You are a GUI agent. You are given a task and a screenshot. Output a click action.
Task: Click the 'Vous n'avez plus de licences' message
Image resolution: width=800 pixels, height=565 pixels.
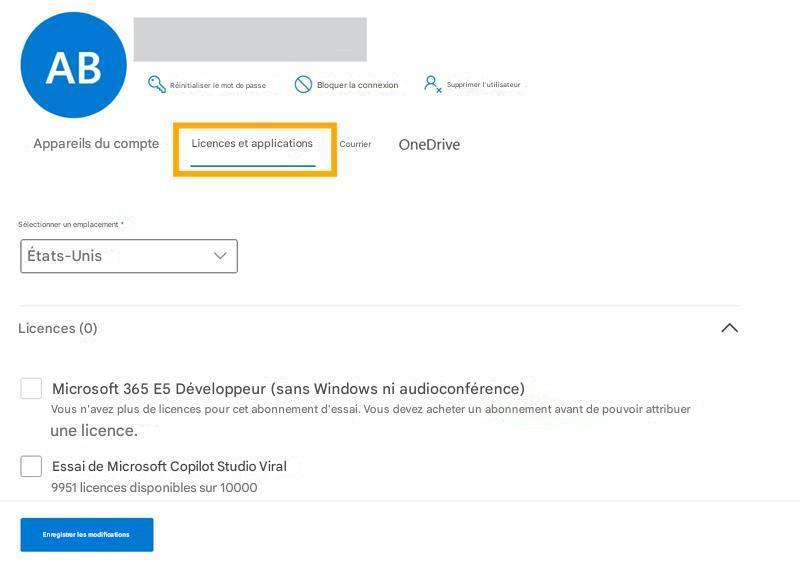coord(370,420)
